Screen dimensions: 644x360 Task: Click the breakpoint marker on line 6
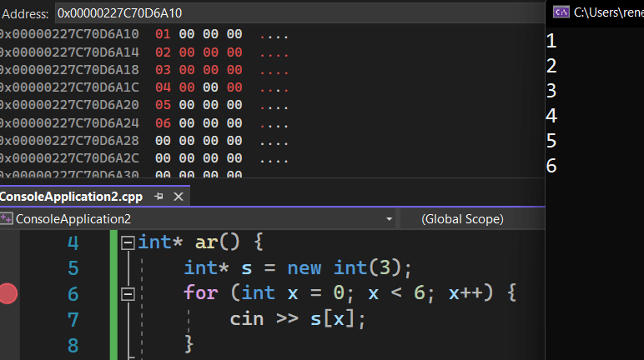point(8,294)
